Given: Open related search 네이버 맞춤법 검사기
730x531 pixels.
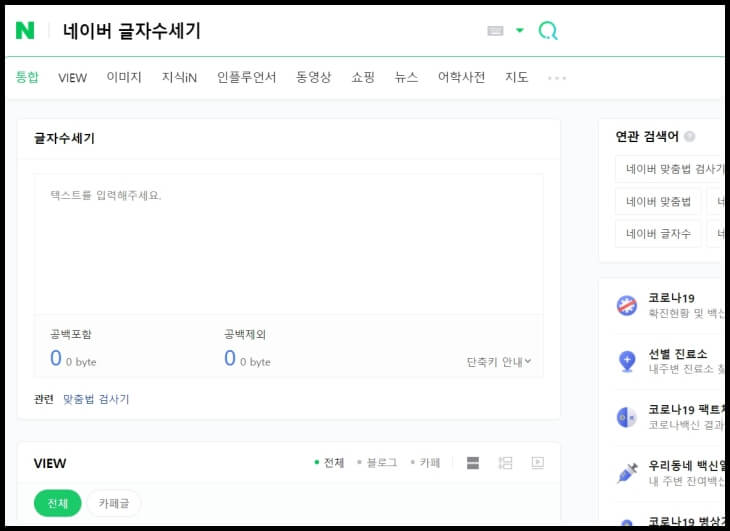Looking at the screenshot, I should pyautogui.click(x=669, y=169).
